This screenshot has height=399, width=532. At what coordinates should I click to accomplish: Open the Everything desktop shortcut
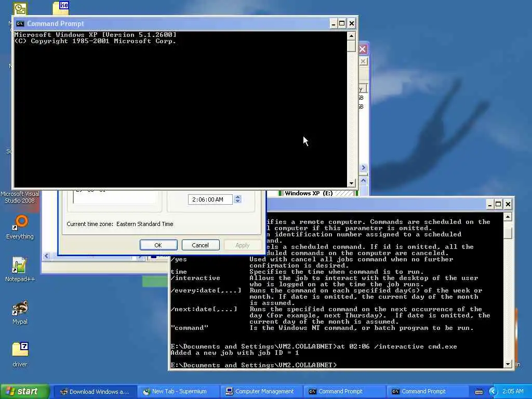pos(20,227)
